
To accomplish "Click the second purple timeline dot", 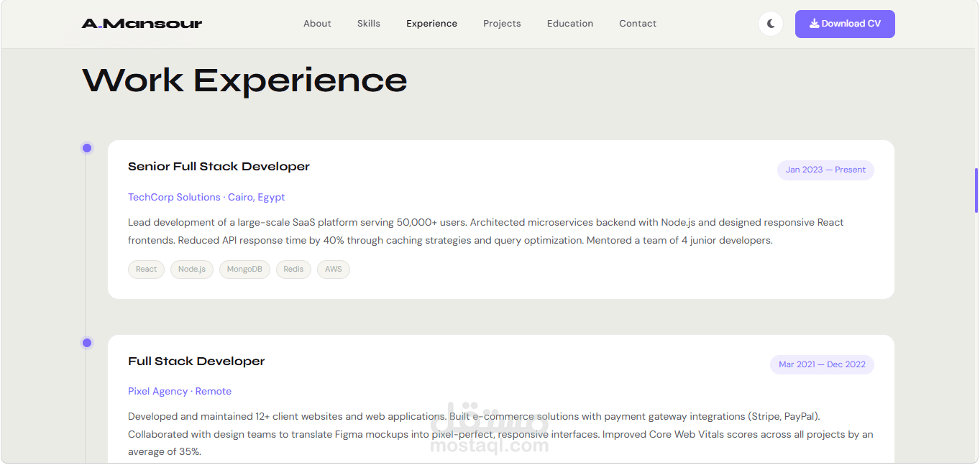I will pos(87,343).
